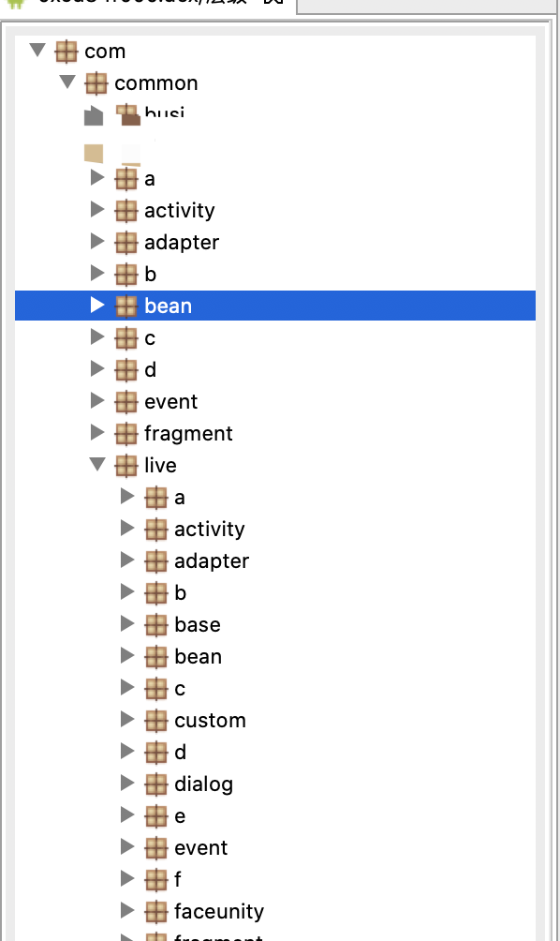Collapse the live package

tap(97, 464)
